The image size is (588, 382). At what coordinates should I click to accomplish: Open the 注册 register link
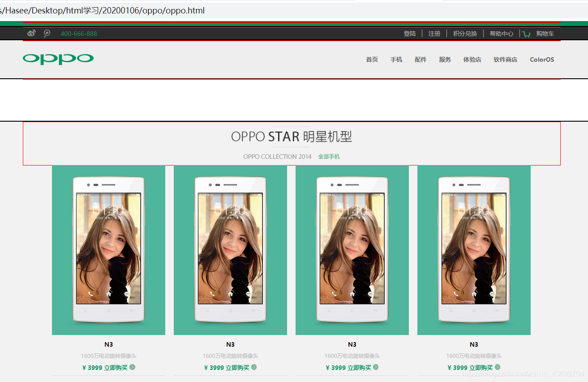click(434, 34)
